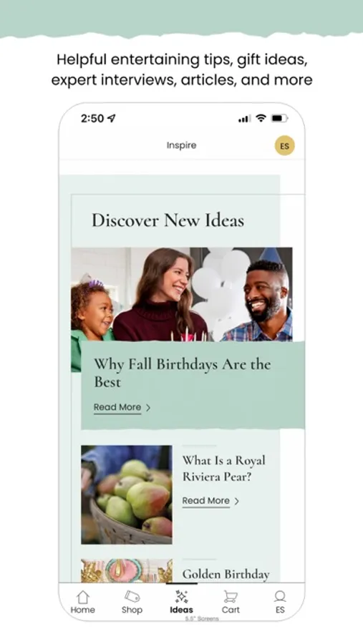Tap the gold ES avatar badge
Screen dimensions: 363x644
284,146
